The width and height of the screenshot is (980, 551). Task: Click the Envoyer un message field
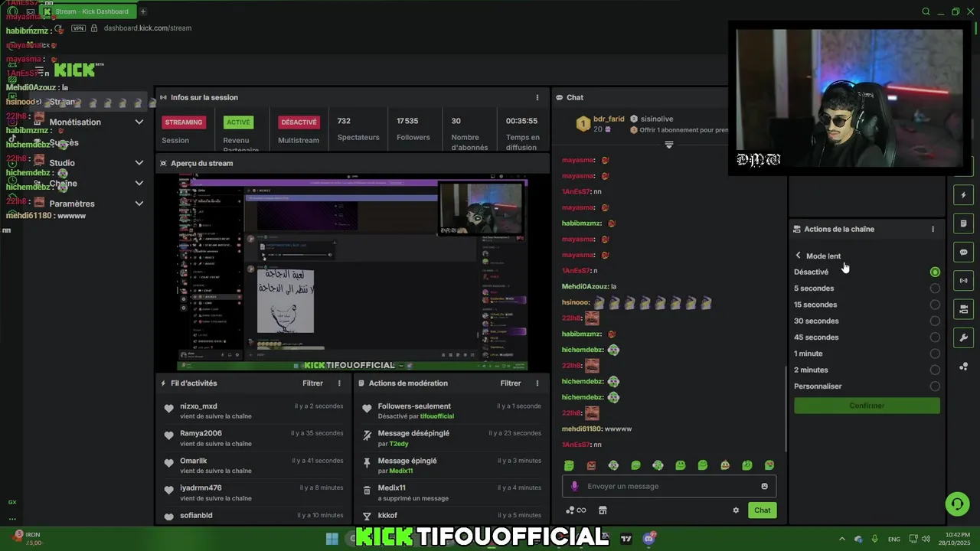pos(668,486)
